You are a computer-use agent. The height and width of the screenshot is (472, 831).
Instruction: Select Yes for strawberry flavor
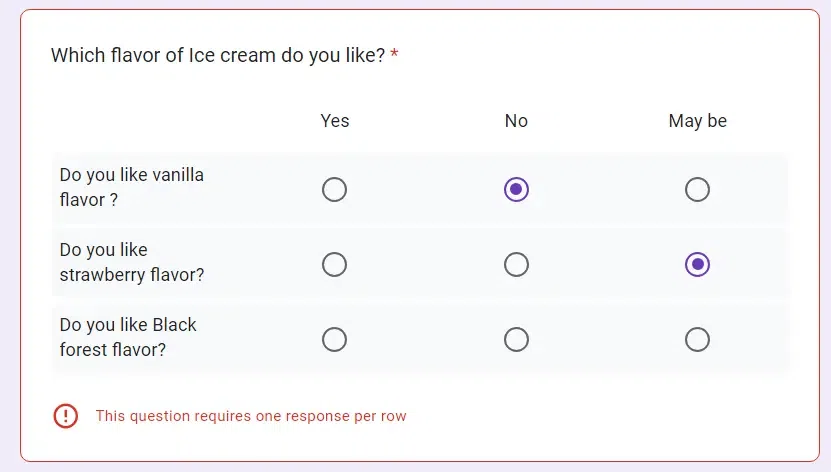point(335,264)
